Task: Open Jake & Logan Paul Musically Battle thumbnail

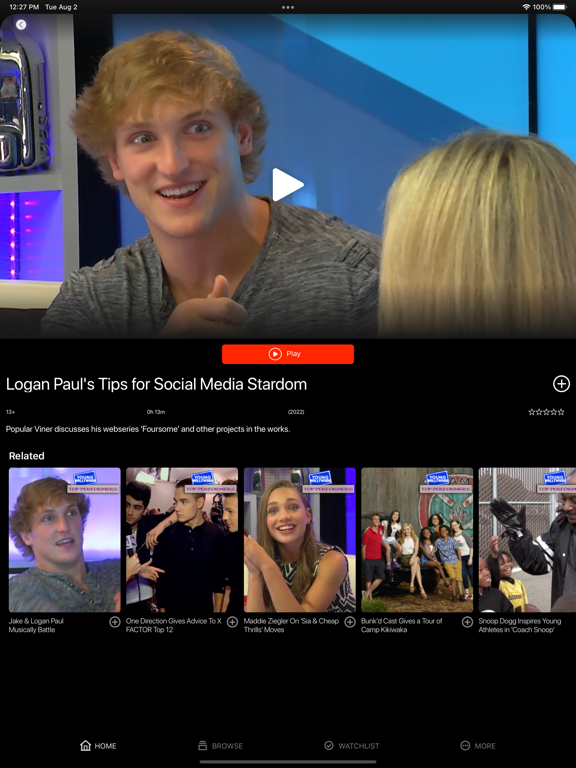Action: click(65, 539)
